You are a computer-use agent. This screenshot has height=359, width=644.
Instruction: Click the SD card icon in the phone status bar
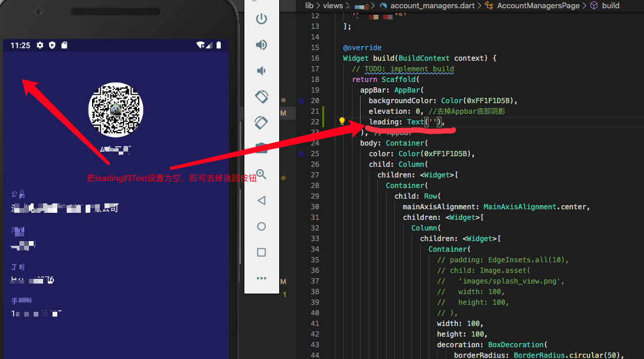click(64, 45)
